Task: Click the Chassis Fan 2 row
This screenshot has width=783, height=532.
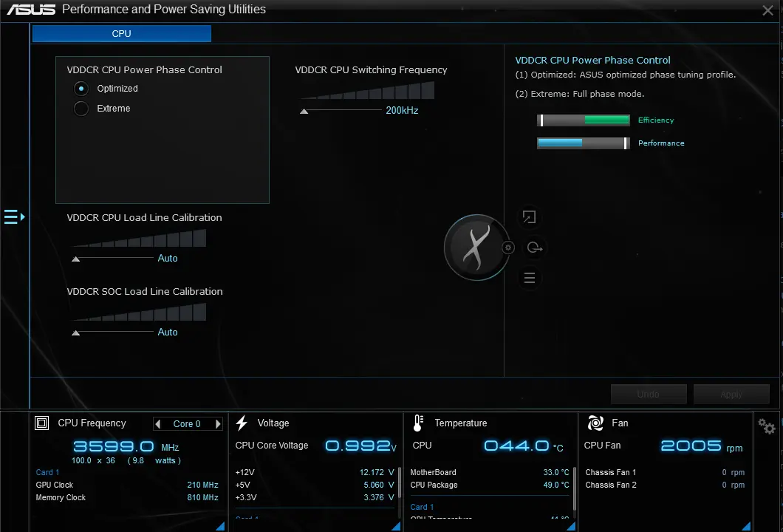Action: (665, 485)
